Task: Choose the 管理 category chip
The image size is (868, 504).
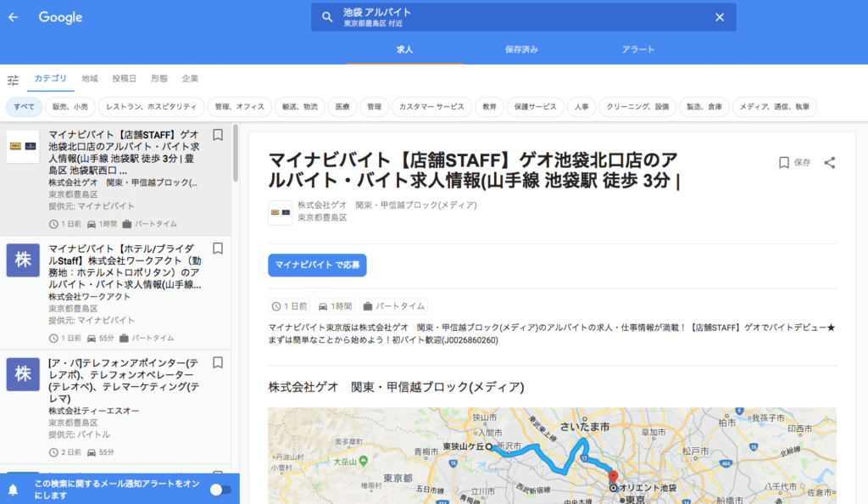Action: click(374, 107)
